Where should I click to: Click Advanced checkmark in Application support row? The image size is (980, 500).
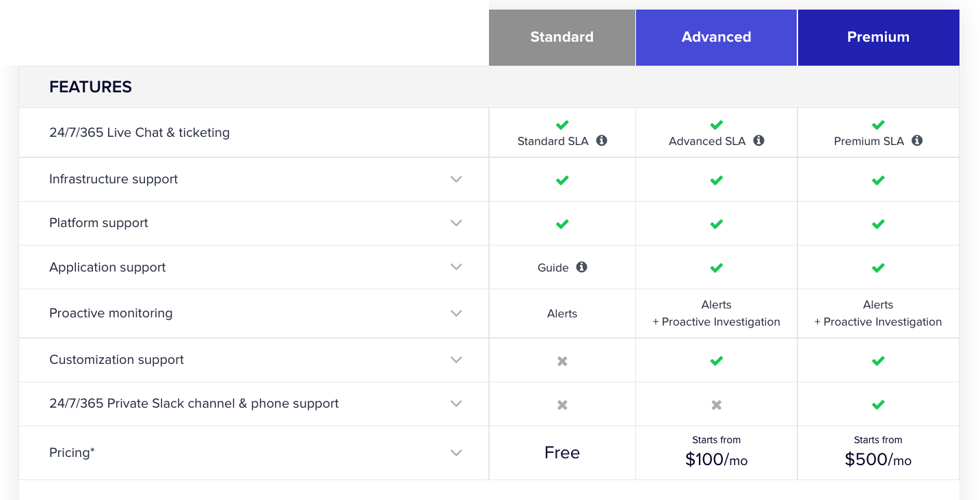716,268
